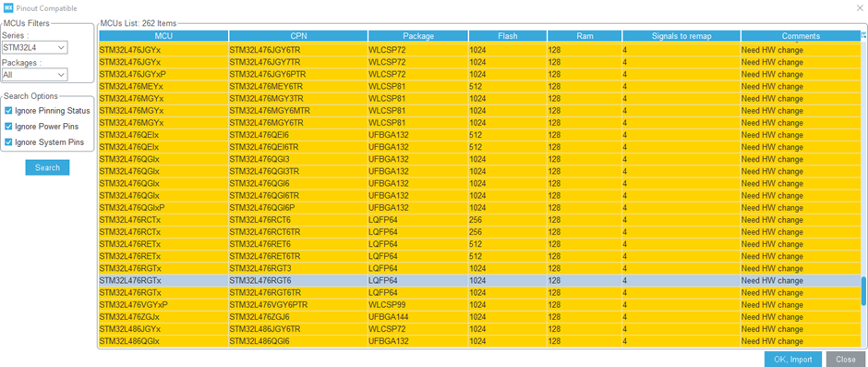Click the WLCSP99 package cell
Screen dimensions: 868x367
(x=418, y=305)
